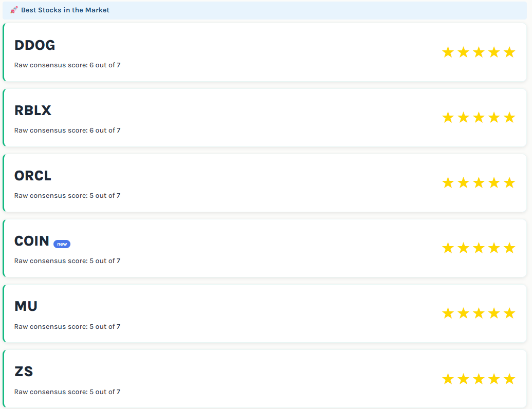Viewport: 532px width, 409px height.
Task: Click the fifth star on MU row
Action: point(509,313)
